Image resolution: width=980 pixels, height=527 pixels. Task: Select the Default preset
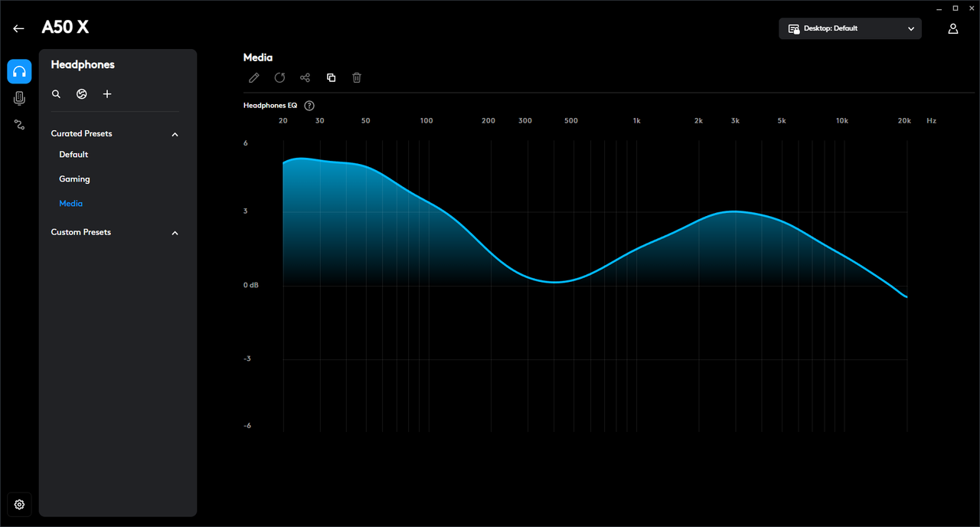pyautogui.click(x=73, y=155)
